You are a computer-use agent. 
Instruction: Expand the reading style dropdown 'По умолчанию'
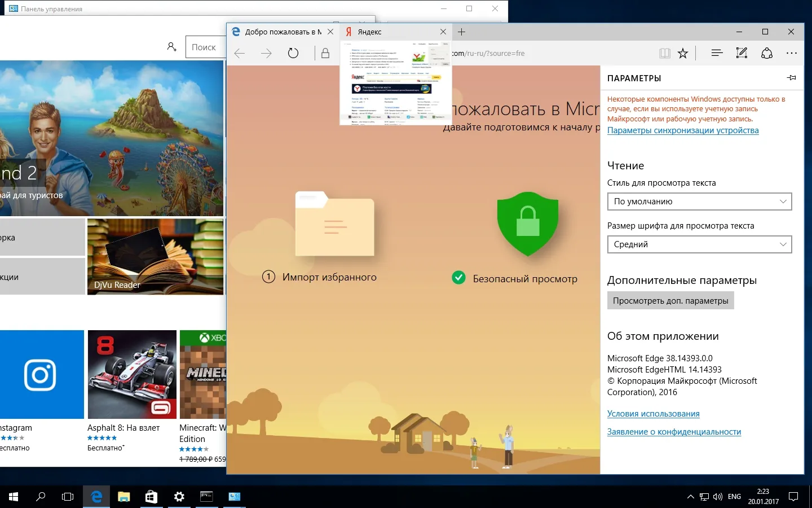[699, 202]
